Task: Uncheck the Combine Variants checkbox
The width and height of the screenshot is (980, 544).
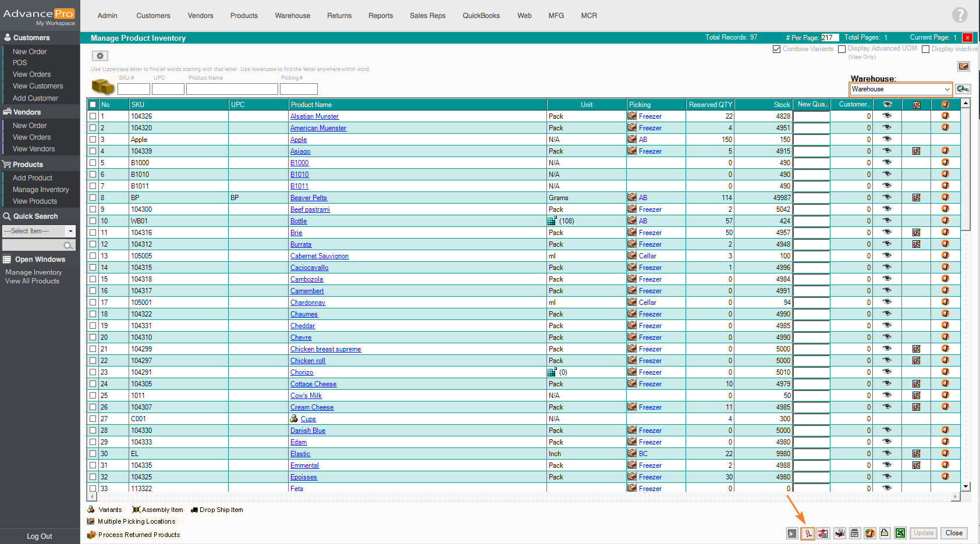Action: (x=776, y=49)
